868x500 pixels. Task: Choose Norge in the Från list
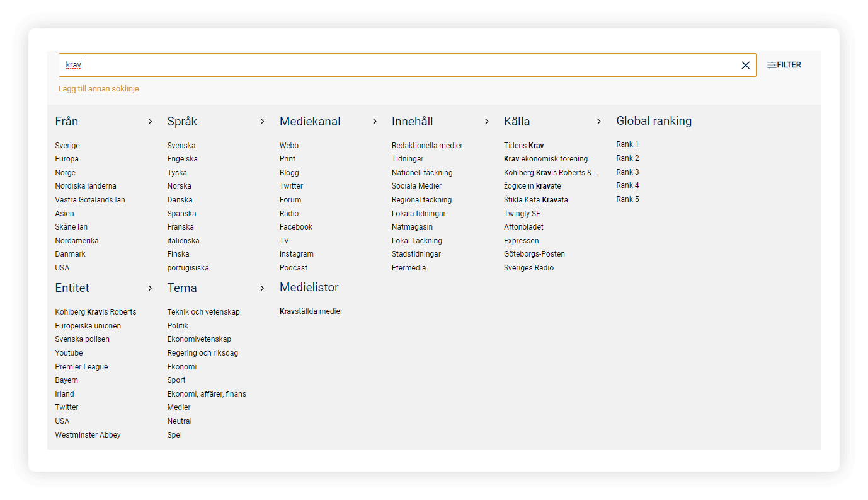click(65, 173)
